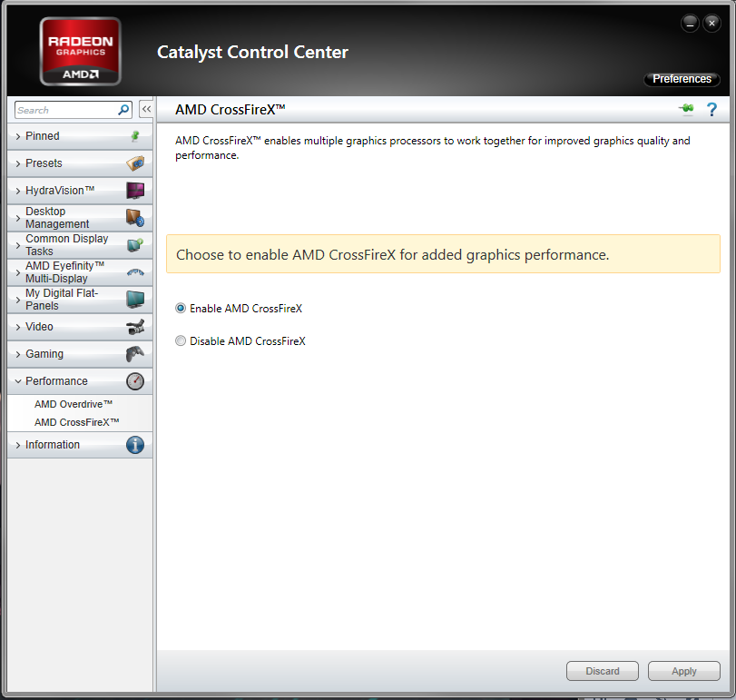Click the Discard button

point(603,671)
